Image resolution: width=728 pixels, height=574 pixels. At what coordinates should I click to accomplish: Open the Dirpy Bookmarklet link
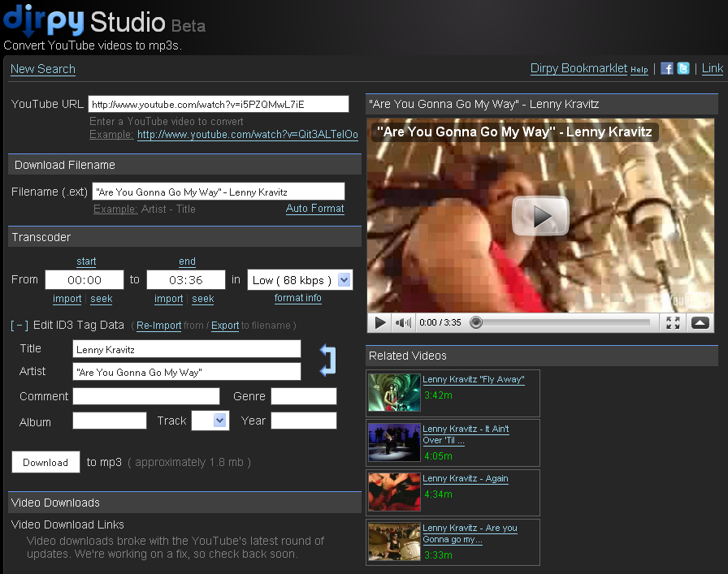coord(578,68)
